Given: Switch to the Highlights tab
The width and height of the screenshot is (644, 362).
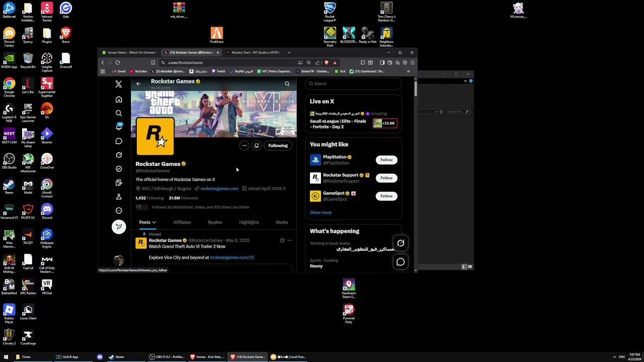Looking at the screenshot, I should tap(249, 222).
